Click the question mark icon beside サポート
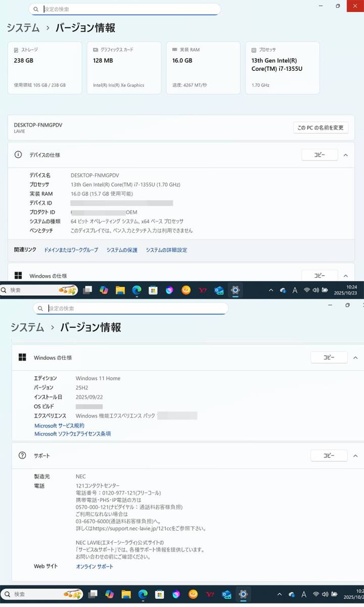This screenshot has width=364, height=607. click(22, 455)
